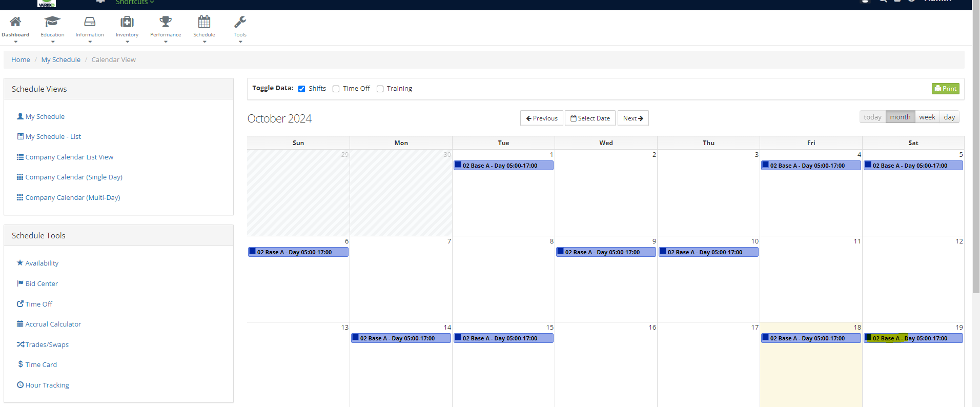Switch to the day calendar view
Screen dimensions: 980x407
[x=949, y=117]
